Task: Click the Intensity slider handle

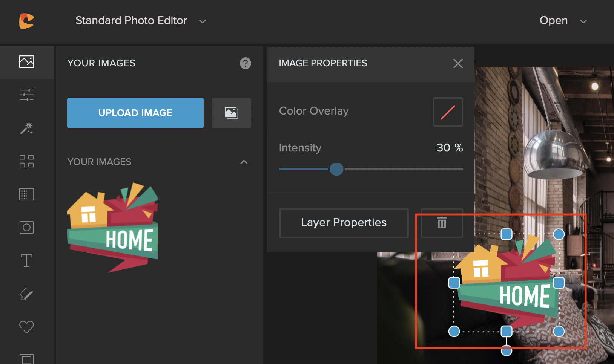Action: pos(336,169)
